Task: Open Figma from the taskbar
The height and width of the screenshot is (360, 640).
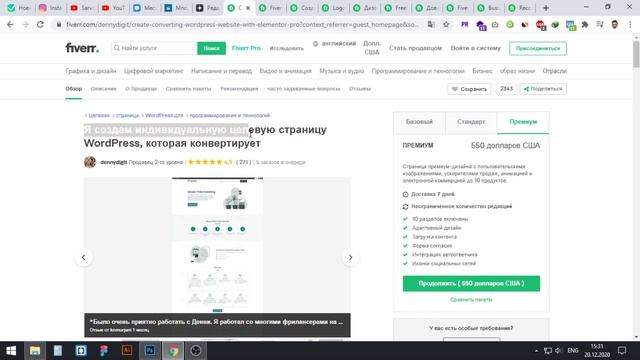Action: 104,351
